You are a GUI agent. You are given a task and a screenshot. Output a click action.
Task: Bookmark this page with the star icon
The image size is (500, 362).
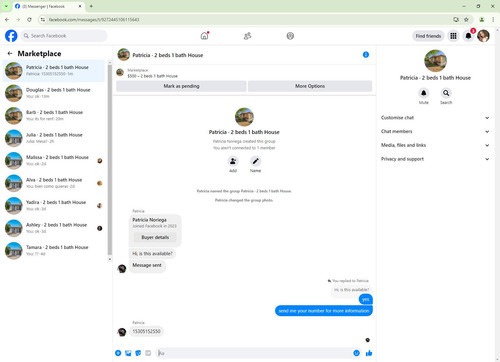coord(466,20)
